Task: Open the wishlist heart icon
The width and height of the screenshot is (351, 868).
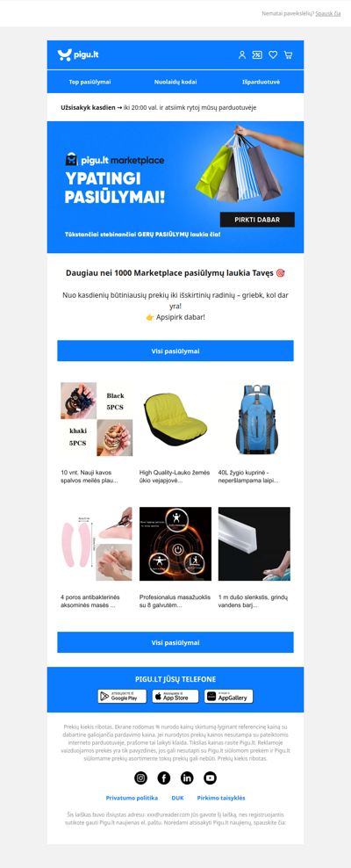Action: pos(273,54)
